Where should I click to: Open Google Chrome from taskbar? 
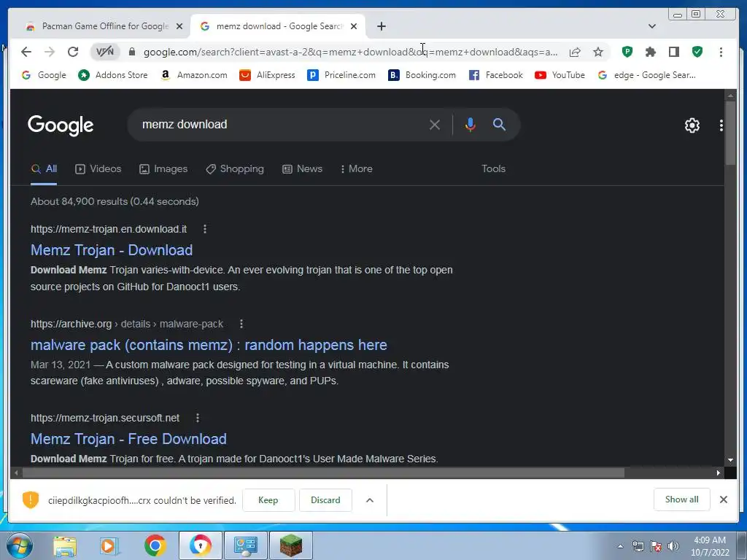[x=155, y=545]
